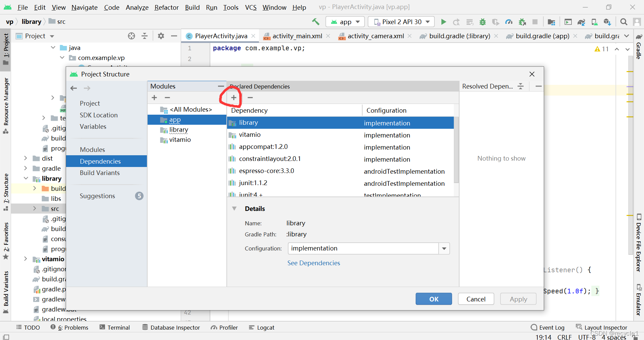Select the constraintlayout:2.0.1 dependency row
Image resolution: width=644 pixels, height=340 pixels.
[340, 159]
